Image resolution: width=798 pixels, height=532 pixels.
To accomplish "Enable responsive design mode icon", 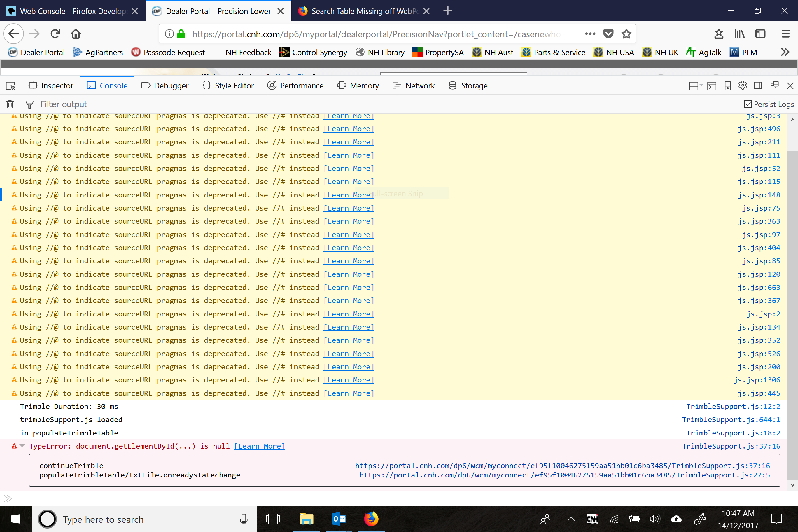I will [727, 86].
